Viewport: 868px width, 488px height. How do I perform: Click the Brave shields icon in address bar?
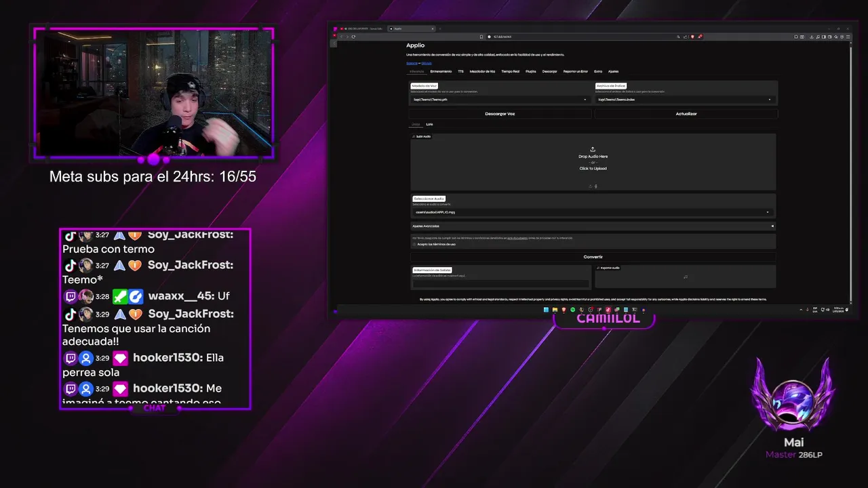[x=692, y=37]
